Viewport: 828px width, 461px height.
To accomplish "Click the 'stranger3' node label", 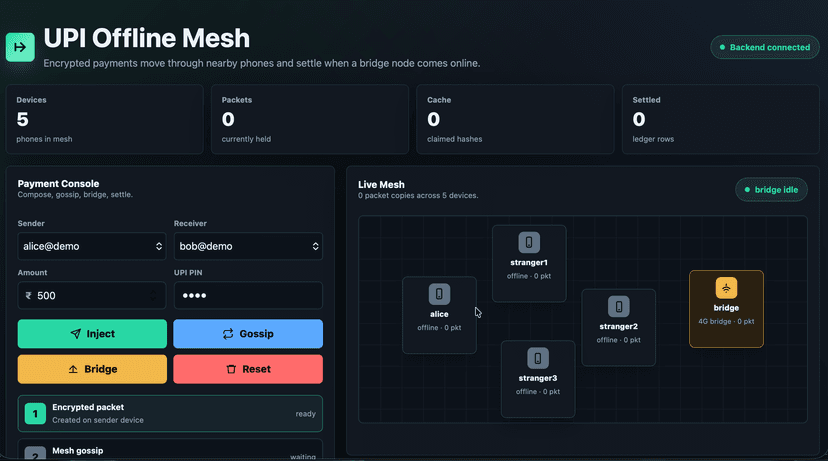I will [538, 378].
